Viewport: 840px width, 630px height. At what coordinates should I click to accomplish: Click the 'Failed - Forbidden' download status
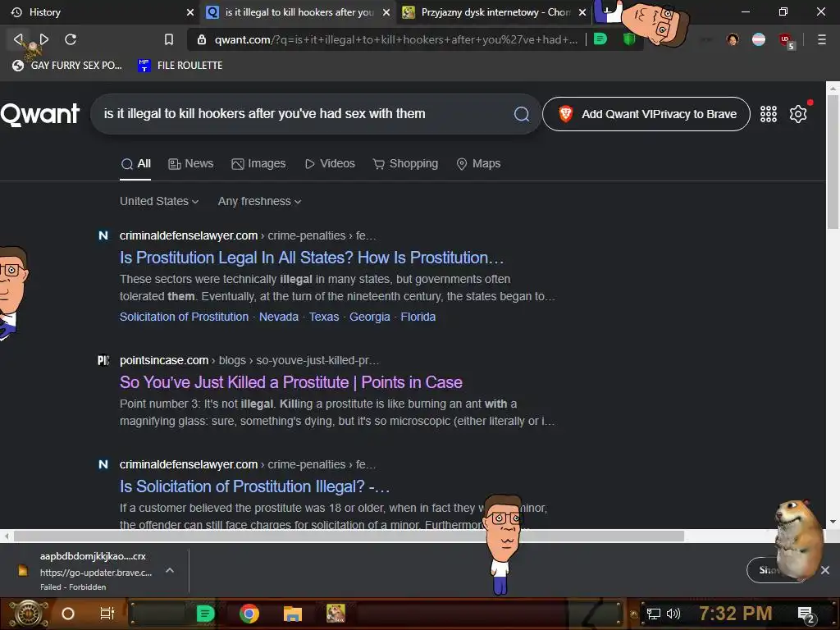[x=73, y=587]
